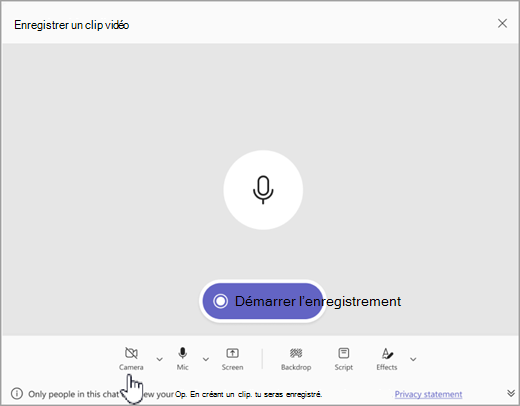
Task: Click Démarrer l'enregistrement button
Action: [x=263, y=301]
